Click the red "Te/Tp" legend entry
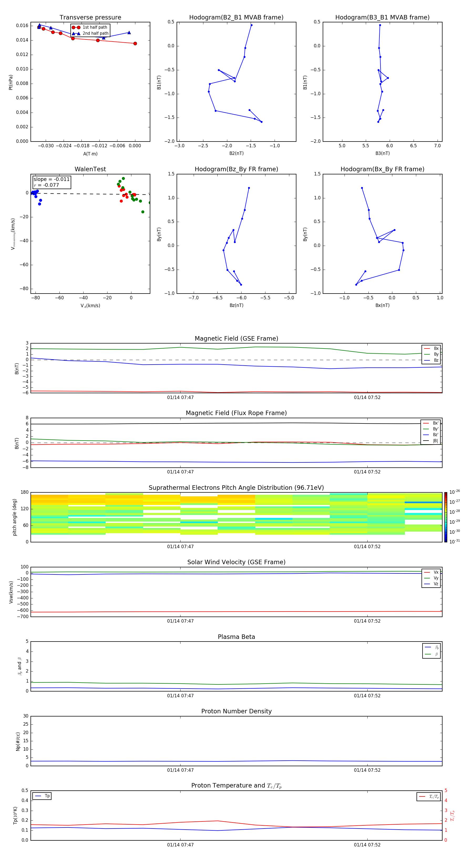The width and height of the screenshot is (473, 868). (429, 796)
